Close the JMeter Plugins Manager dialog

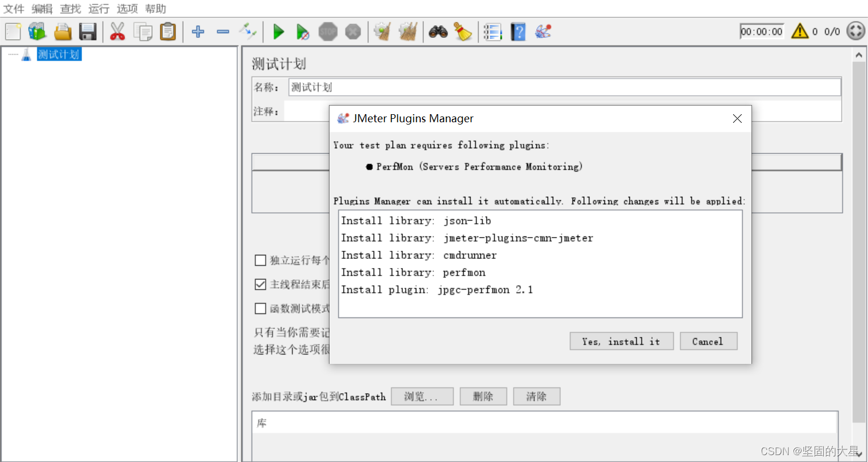click(x=738, y=119)
